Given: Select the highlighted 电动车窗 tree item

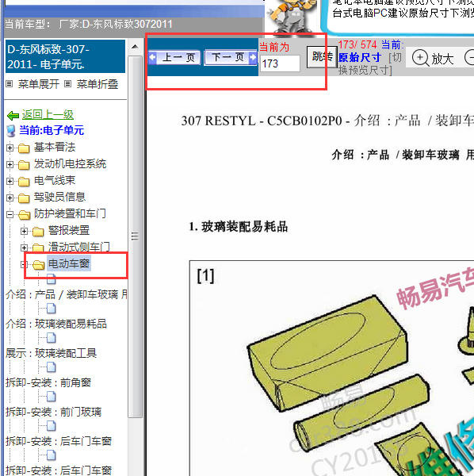Looking at the screenshot, I should [69, 263].
